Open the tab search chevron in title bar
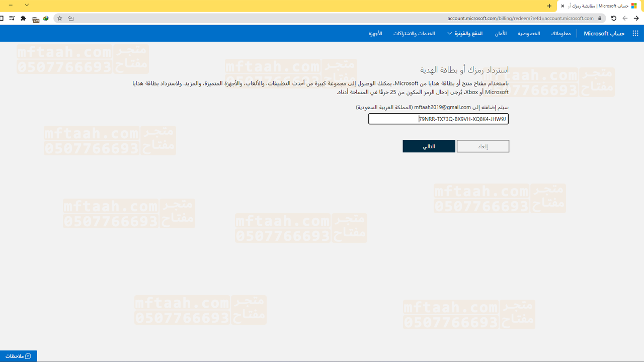The width and height of the screenshot is (644, 362). (27, 5)
